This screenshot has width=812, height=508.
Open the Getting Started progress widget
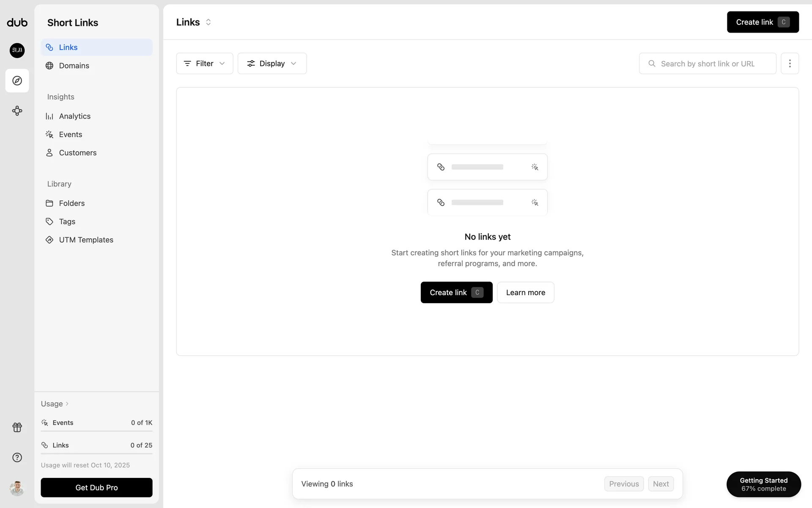(x=763, y=484)
